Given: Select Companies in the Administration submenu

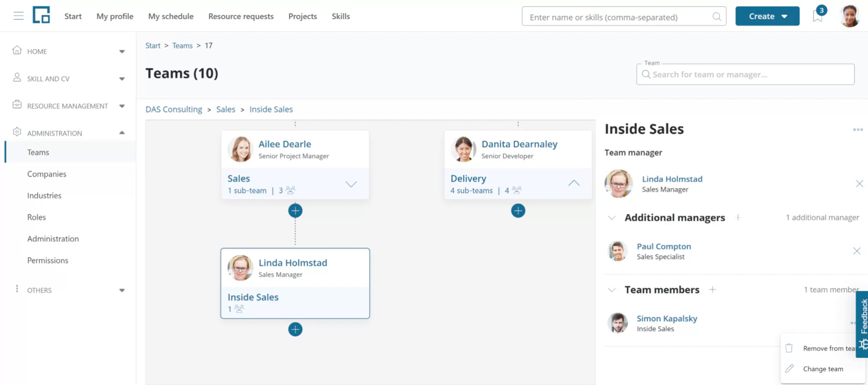Looking at the screenshot, I should [x=47, y=174].
